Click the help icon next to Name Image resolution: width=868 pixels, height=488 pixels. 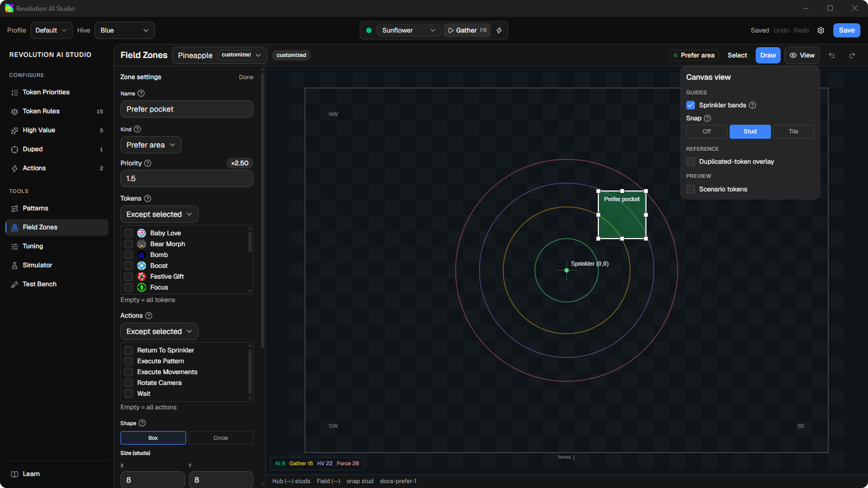pyautogui.click(x=141, y=93)
